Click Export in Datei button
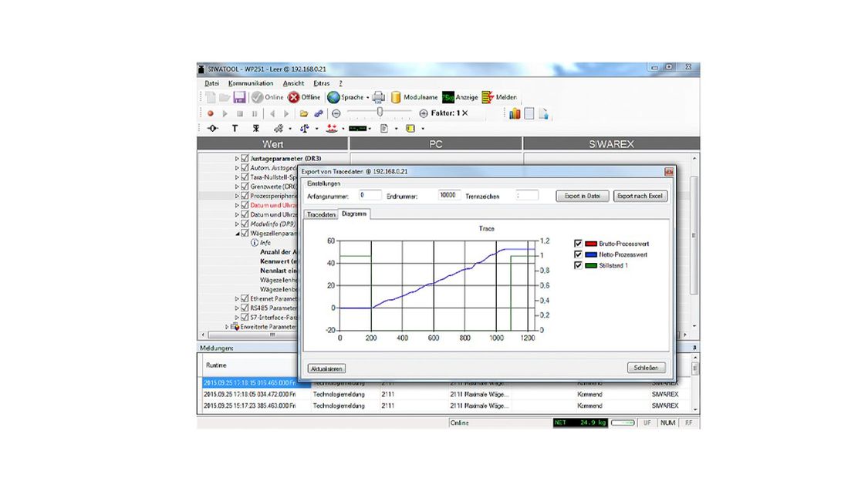 583,196
